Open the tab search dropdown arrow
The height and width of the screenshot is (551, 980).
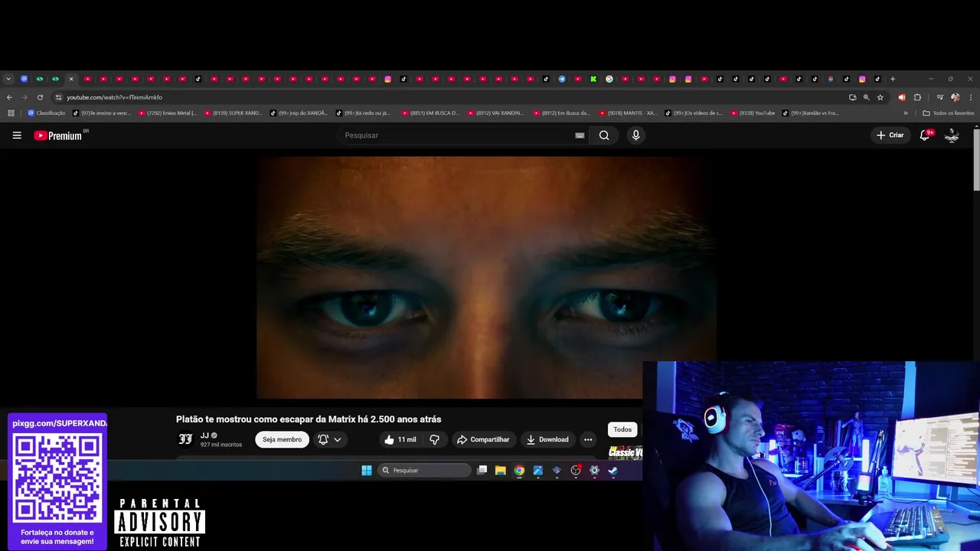tap(8, 79)
